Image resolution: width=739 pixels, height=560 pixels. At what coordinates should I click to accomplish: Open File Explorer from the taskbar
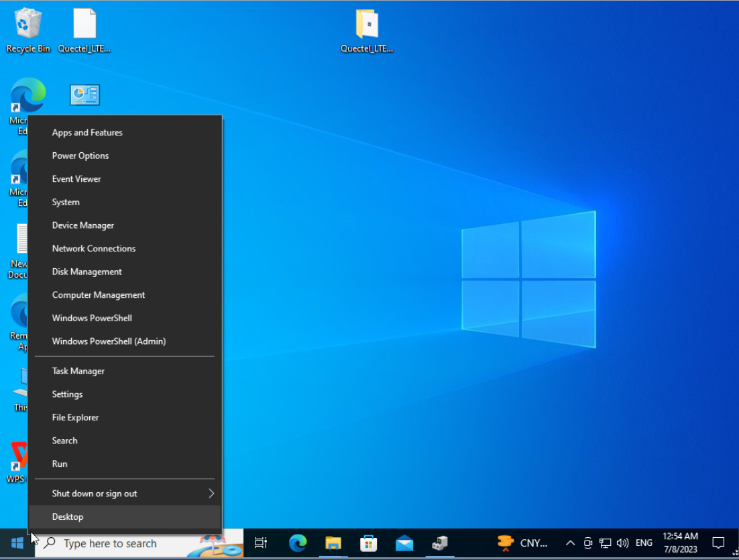pos(333,544)
